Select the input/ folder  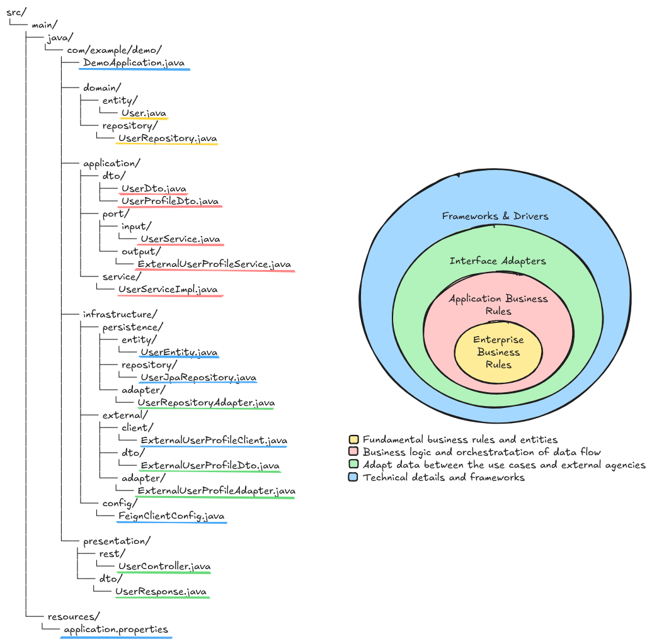click(x=137, y=227)
